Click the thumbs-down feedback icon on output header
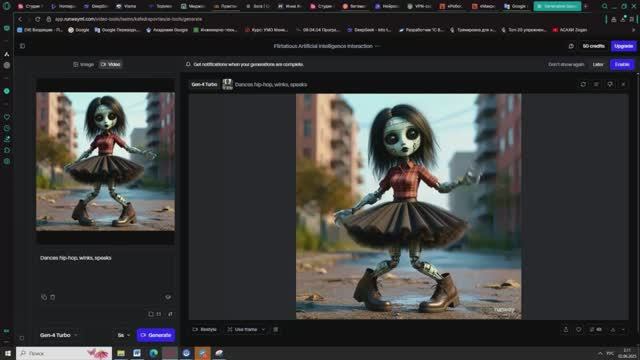Image resolution: width=640 pixels, height=360 pixels. (610, 84)
